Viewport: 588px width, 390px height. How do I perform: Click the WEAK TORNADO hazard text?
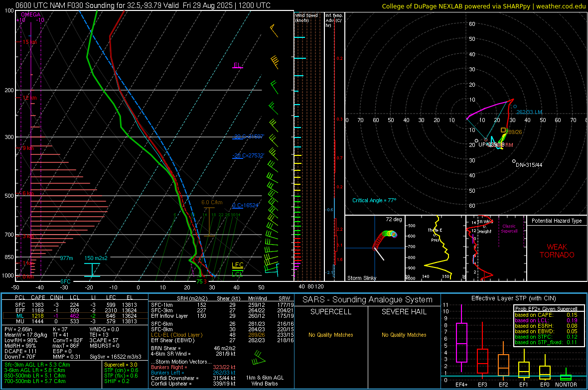click(557, 251)
